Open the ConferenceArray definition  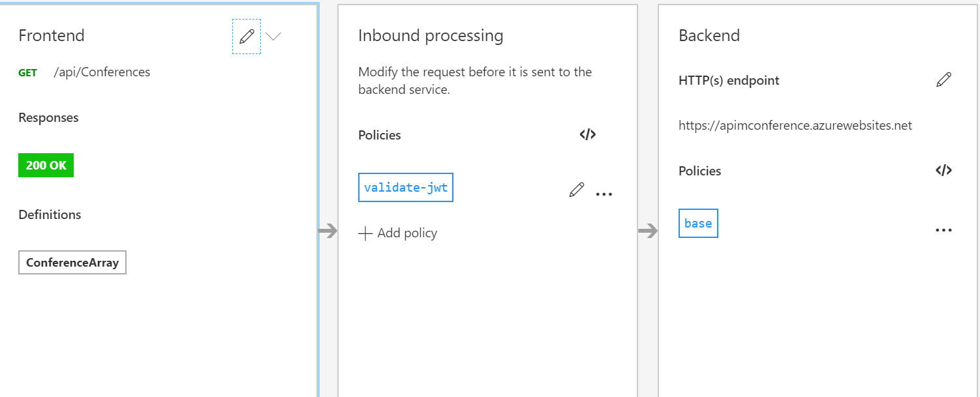pyautogui.click(x=72, y=263)
